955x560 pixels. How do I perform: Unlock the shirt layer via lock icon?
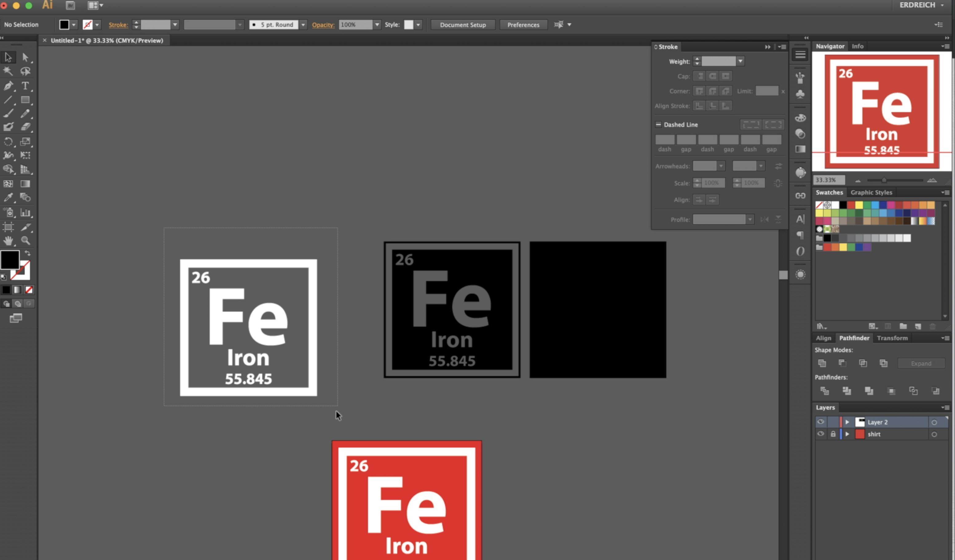tap(833, 434)
